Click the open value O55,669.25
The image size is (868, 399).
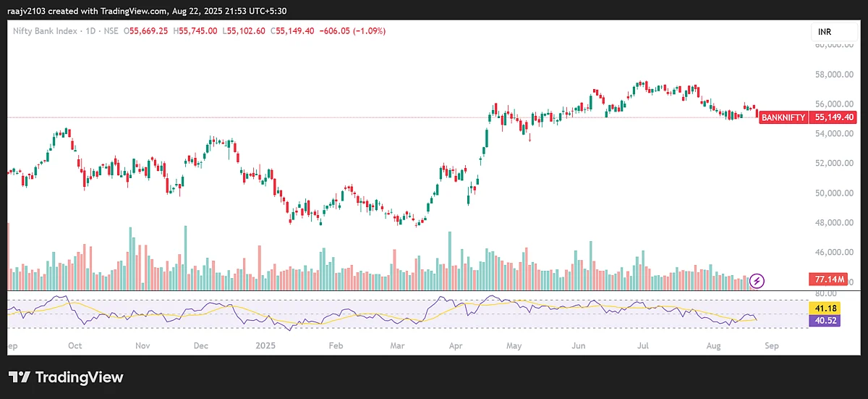pos(146,31)
